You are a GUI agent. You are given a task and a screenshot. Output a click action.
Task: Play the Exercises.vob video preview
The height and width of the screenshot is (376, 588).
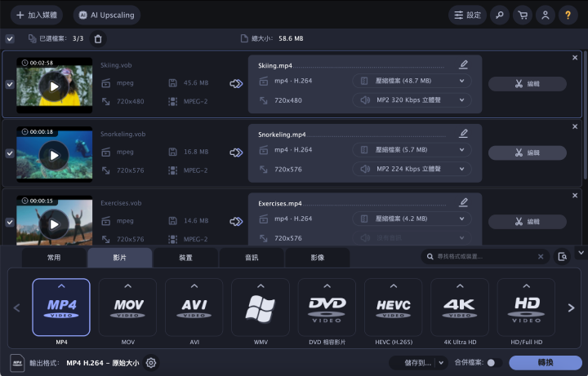coord(54,224)
